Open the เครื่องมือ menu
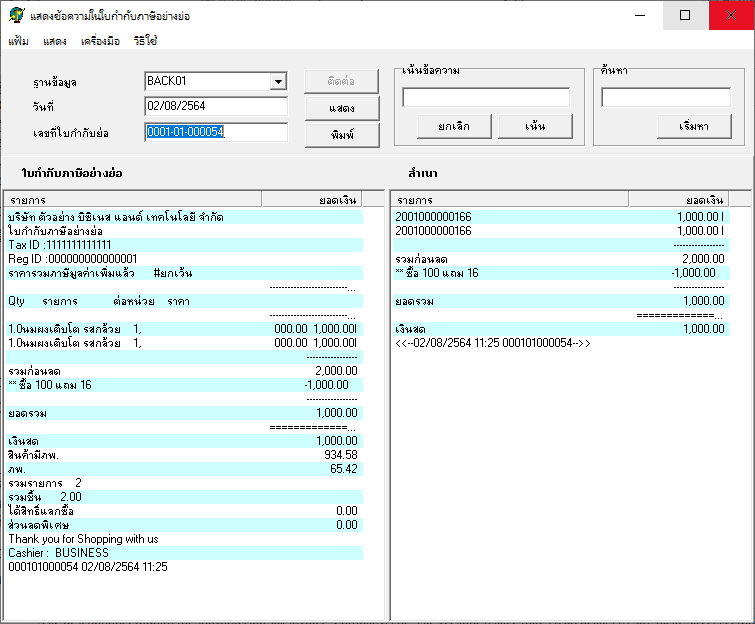Screen dimensions: 755x624 pyautogui.click(x=100, y=41)
